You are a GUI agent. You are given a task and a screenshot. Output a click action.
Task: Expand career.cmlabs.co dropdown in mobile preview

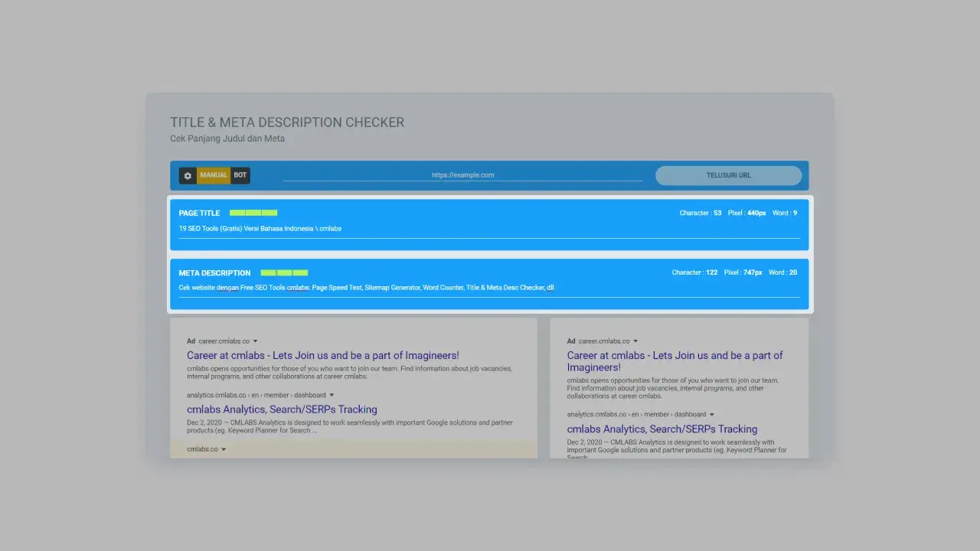click(635, 341)
